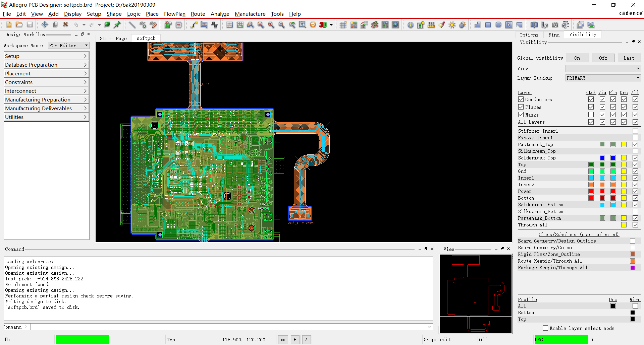644x345 pixels.
Task: Click the mm units button in status bar
Action: (x=283, y=340)
